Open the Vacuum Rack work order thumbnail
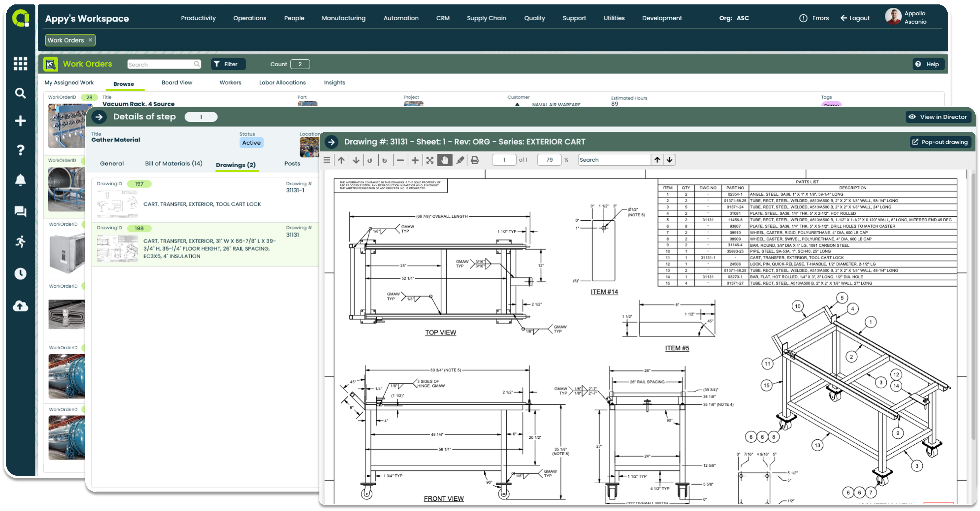 point(67,126)
